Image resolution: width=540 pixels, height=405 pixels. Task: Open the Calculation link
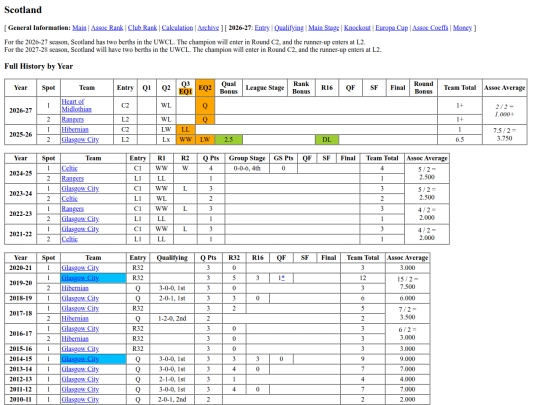[177, 28]
